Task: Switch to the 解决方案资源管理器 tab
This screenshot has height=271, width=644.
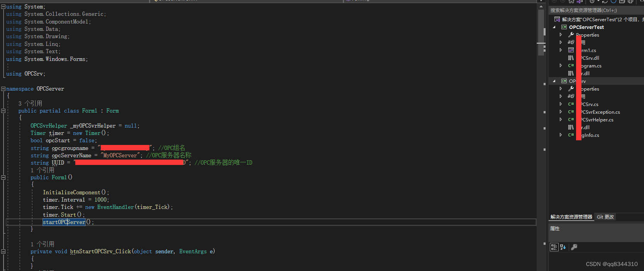Action: [x=571, y=217]
